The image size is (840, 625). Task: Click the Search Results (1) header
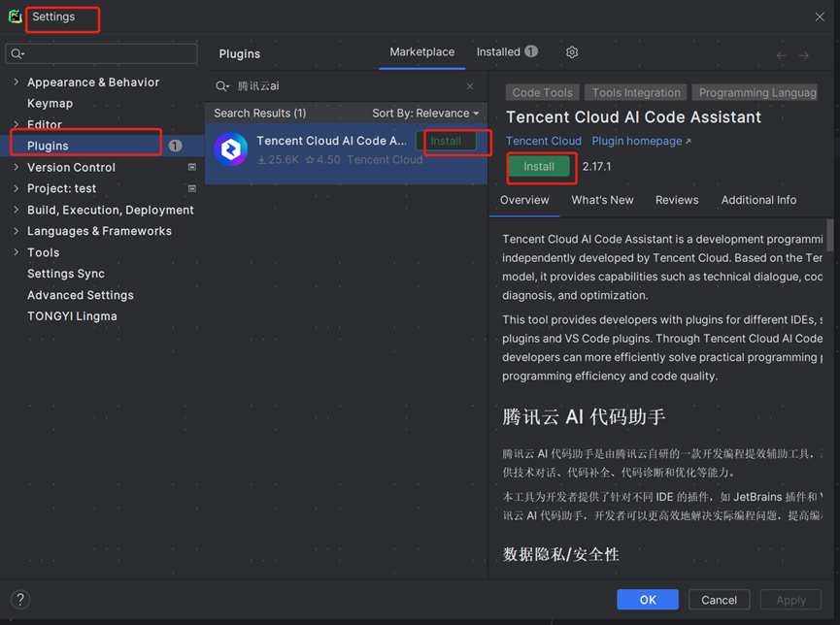coord(260,113)
